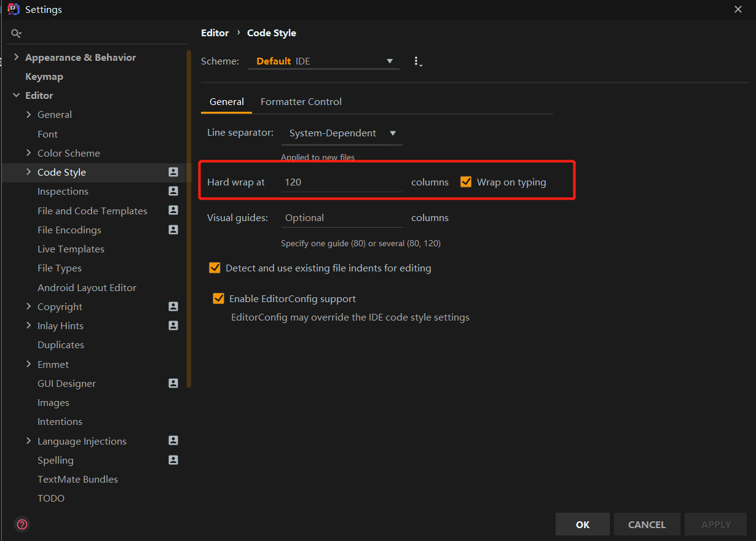Click project-level icon beside Copyright
The width and height of the screenshot is (756, 541).
tap(173, 306)
